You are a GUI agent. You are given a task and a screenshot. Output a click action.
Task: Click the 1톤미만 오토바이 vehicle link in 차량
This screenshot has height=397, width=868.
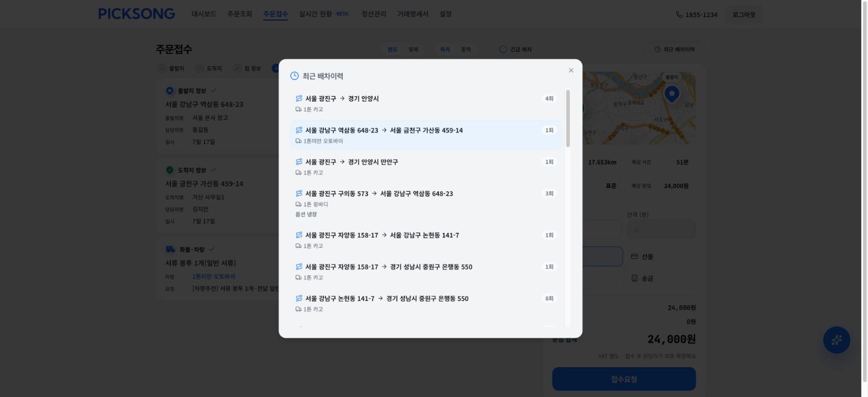[x=214, y=276]
